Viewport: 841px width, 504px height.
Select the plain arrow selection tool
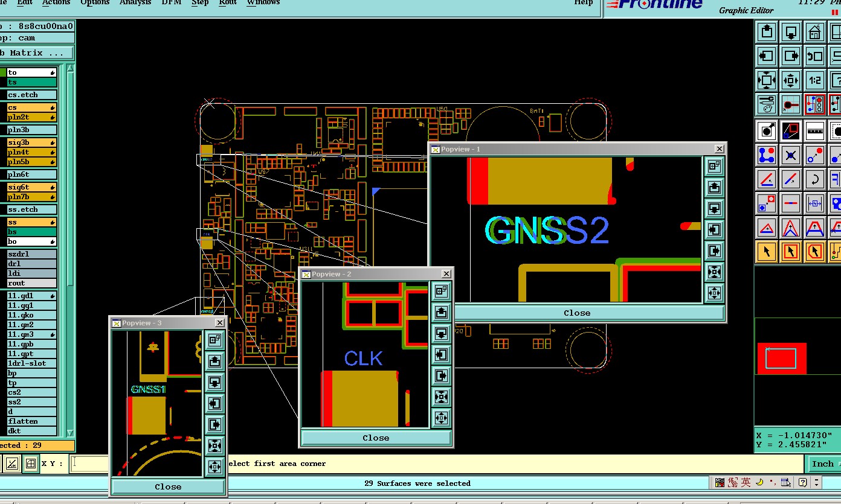(767, 250)
